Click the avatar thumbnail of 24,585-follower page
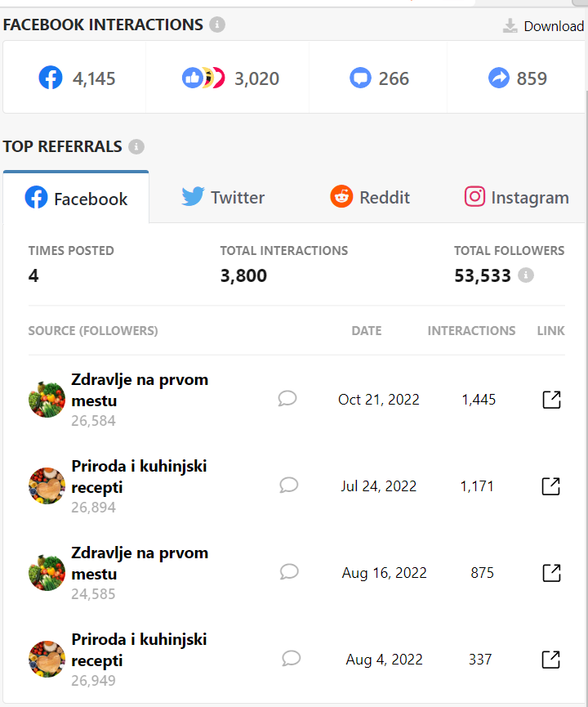Viewport: 588px width, 707px height. [x=47, y=573]
